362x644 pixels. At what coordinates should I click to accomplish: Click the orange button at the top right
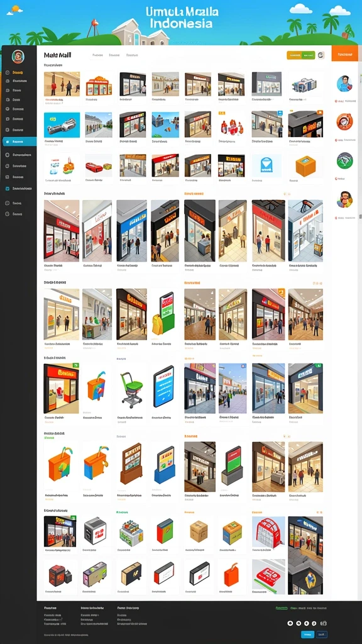click(x=344, y=54)
